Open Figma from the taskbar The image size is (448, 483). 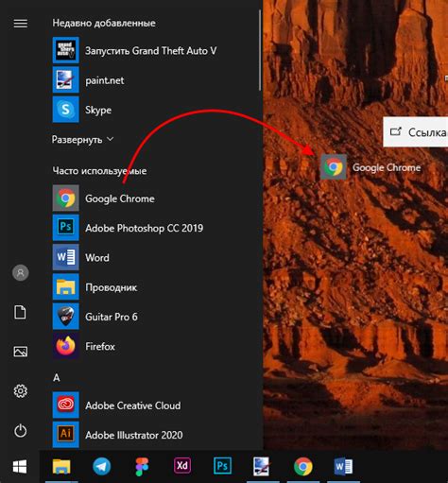click(142, 467)
